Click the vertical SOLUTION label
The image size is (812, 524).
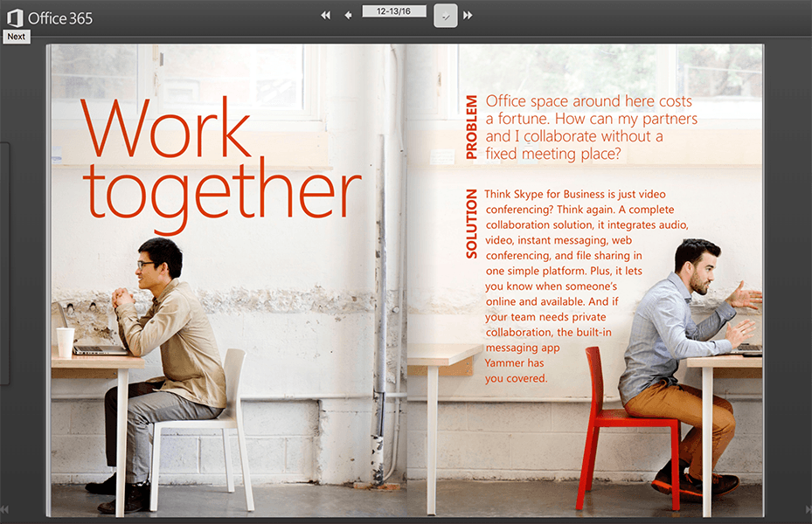click(x=472, y=224)
